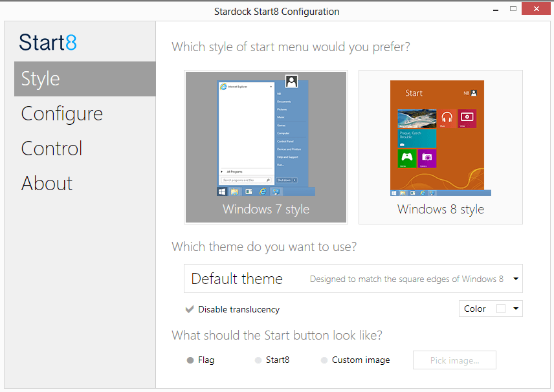Choose the Custom image radio button
Image resolution: width=554 pixels, height=392 pixels.
coord(324,360)
